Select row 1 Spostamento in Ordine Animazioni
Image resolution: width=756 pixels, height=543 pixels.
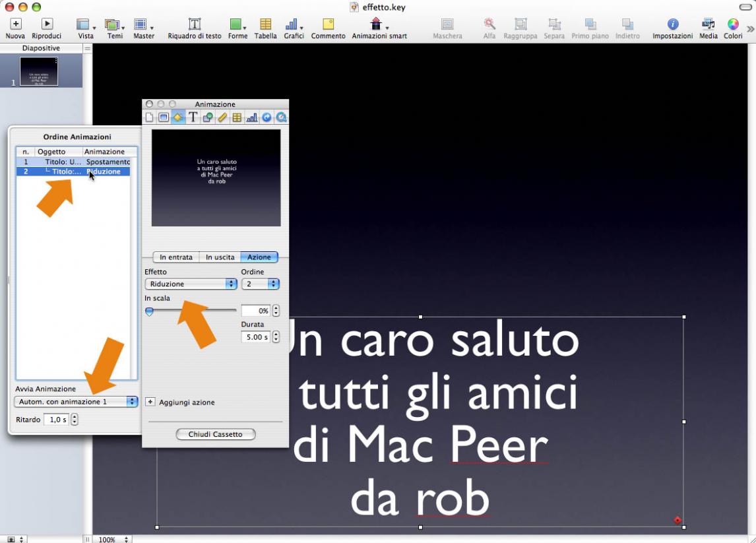click(73, 162)
